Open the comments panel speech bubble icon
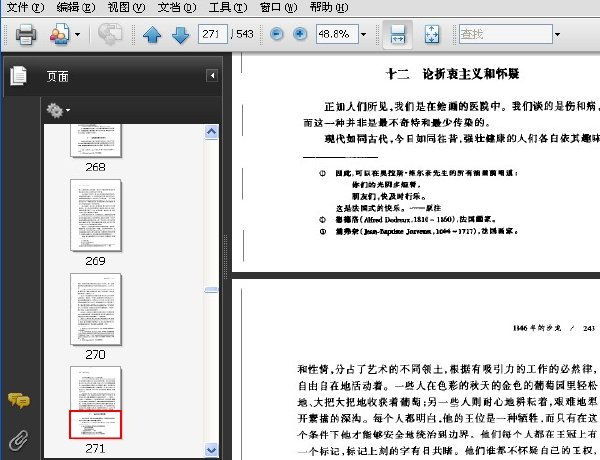 click(19, 400)
